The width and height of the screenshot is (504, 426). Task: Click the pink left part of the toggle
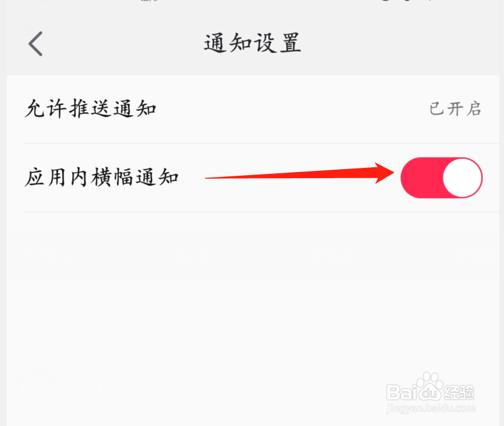[421, 178]
